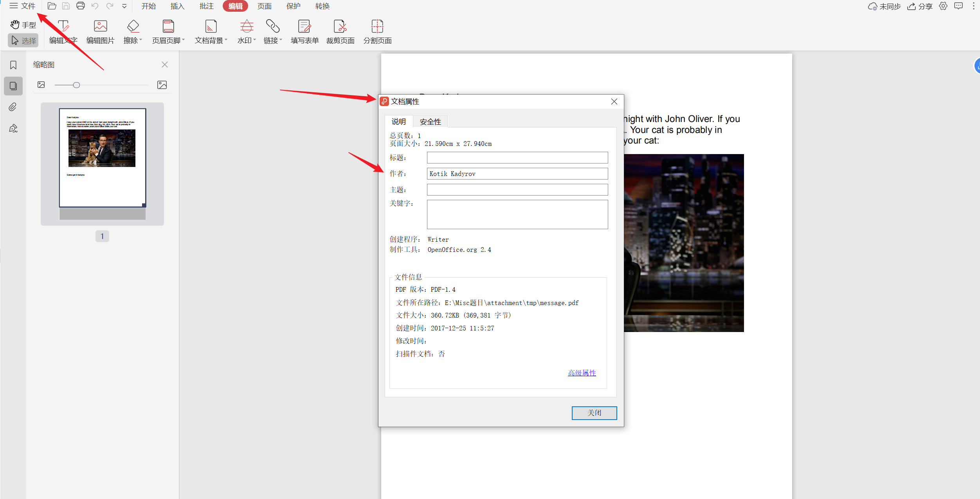Image resolution: width=980 pixels, height=499 pixels.
Task: Close the 缩略图 panel
Action: pos(165,65)
